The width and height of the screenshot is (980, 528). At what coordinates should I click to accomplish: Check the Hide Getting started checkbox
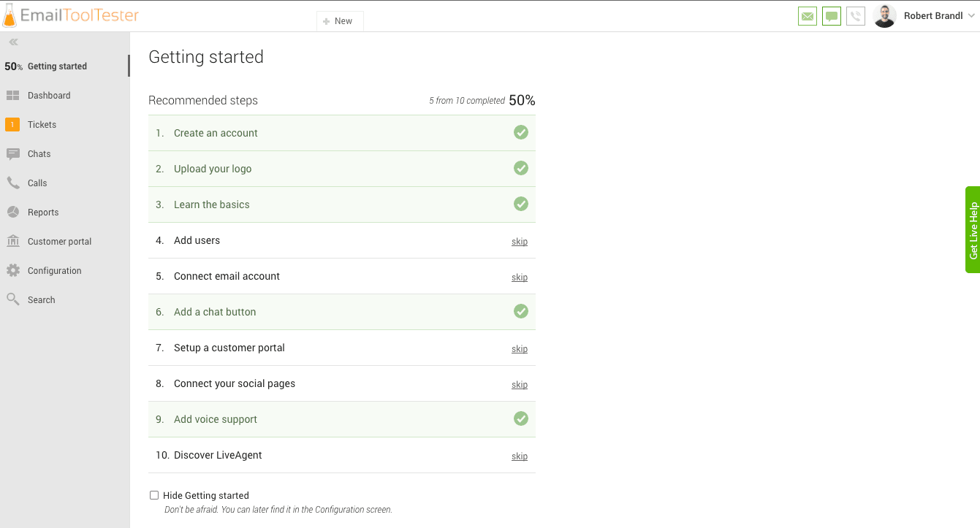154,495
